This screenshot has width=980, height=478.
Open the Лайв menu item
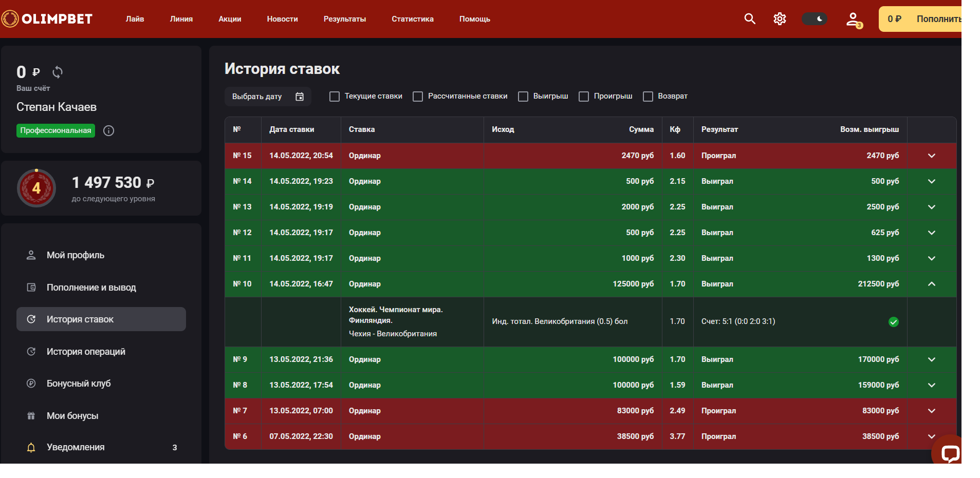click(x=135, y=19)
